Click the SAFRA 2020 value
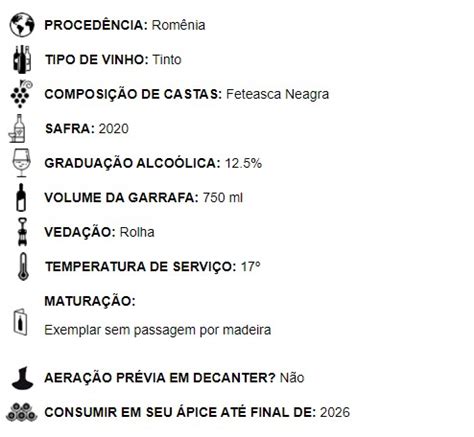 pos(114,129)
